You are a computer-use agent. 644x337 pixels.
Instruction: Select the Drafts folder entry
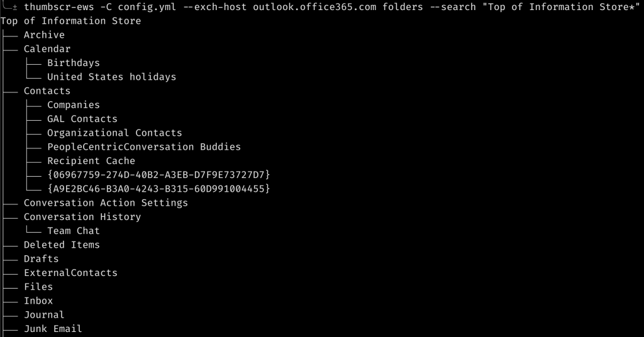(x=41, y=259)
